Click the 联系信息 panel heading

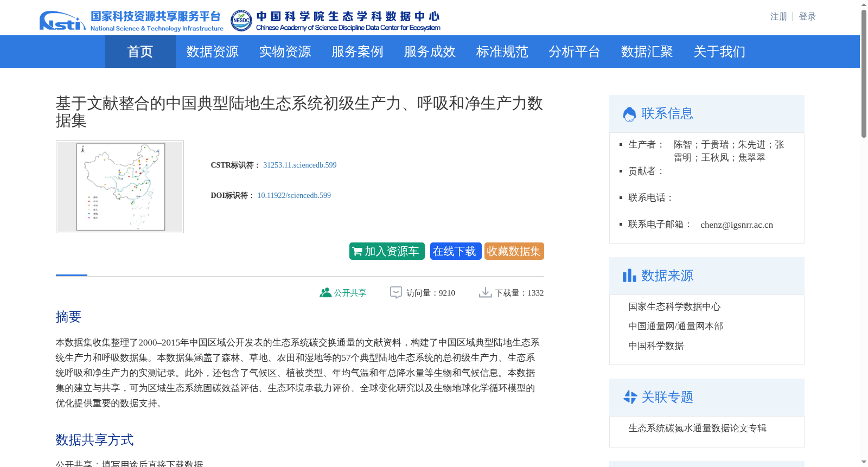[x=667, y=113]
